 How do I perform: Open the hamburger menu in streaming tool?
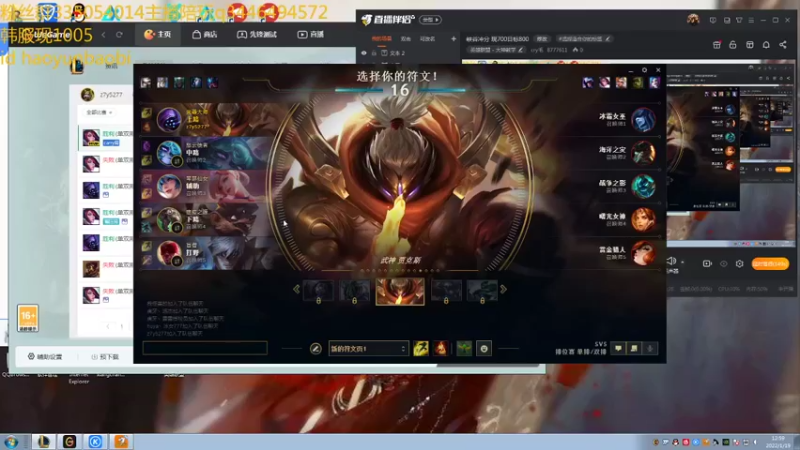pyautogui.click(x=751, y=20)
